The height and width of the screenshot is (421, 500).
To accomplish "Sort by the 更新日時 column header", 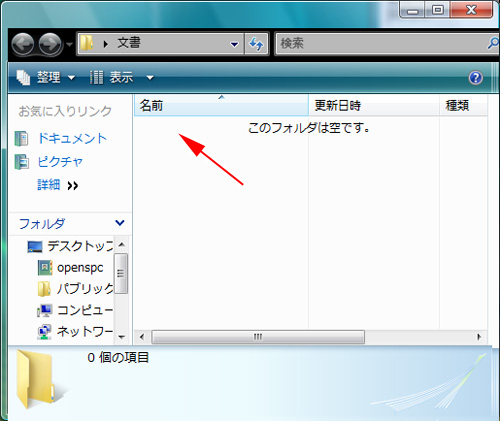I will pyautogui.click(x=374, y=105).
